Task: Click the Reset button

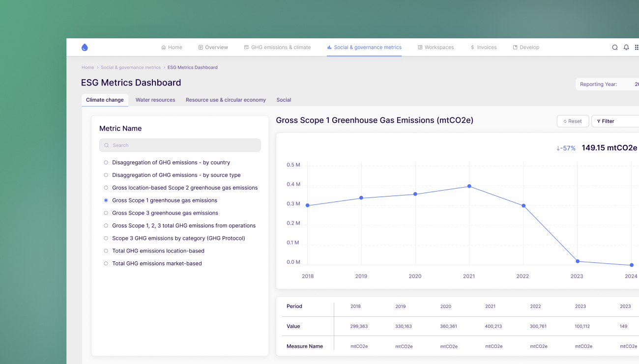Action: click(573, 121)
